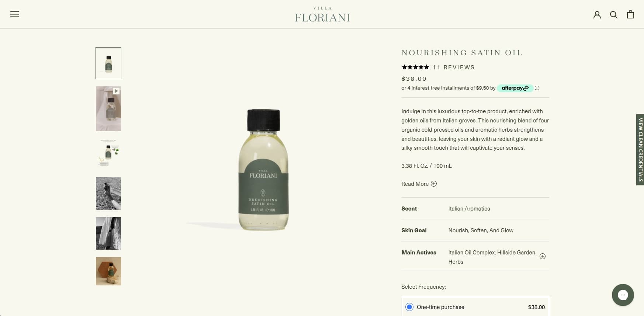Click the five-star rating
Image resolution: width=644 pixels, height=316 pixels.
pyautogui.click(x=415, y=67)
